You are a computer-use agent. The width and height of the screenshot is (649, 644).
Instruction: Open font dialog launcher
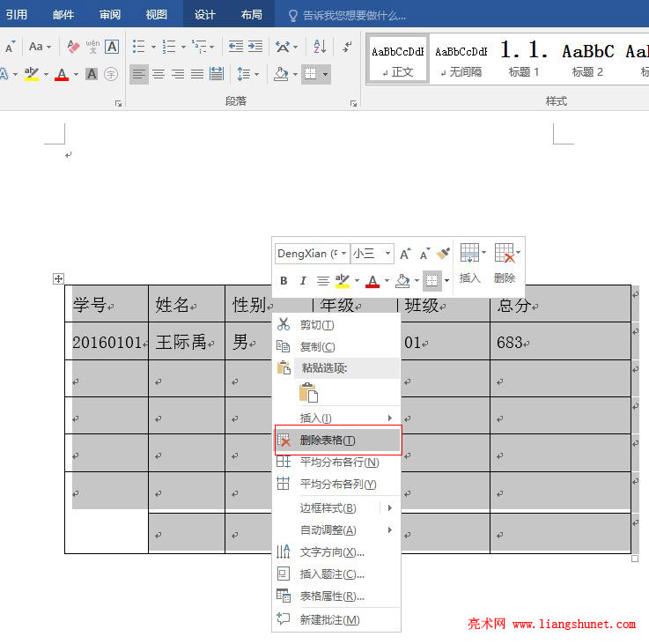[118, 104]
